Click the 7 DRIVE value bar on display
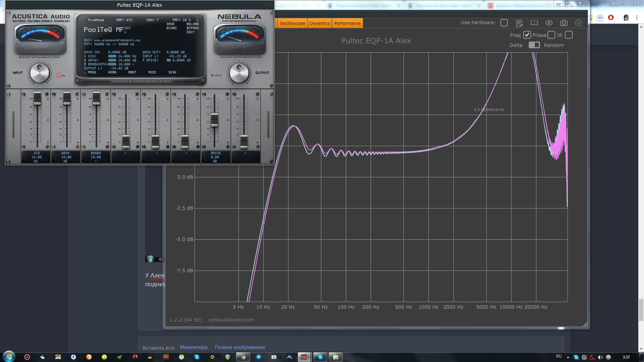Screen dimensions: 644x362 click(x=169, y=60)
